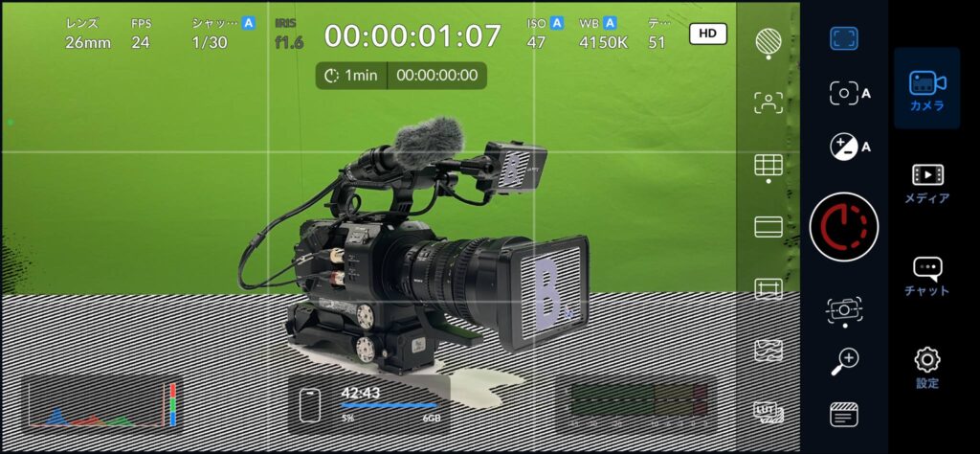Toggle the LUT display icon
The height and width of the screenshot is (454, 980).
[768, 414]
